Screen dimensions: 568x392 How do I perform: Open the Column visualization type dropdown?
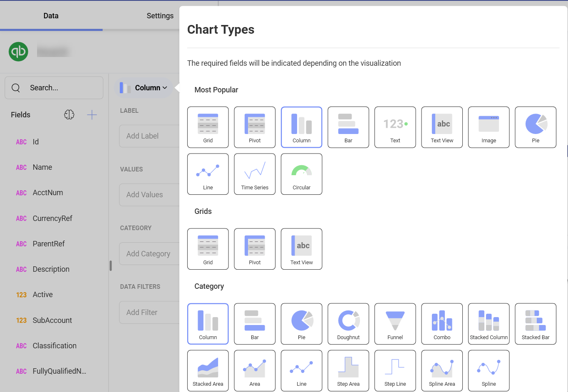pos(144,88)
